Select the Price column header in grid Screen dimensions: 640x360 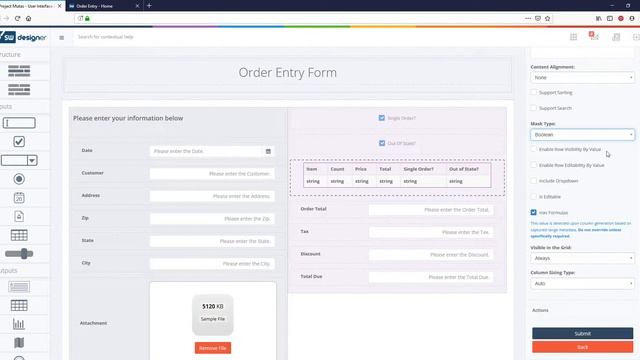361,169
